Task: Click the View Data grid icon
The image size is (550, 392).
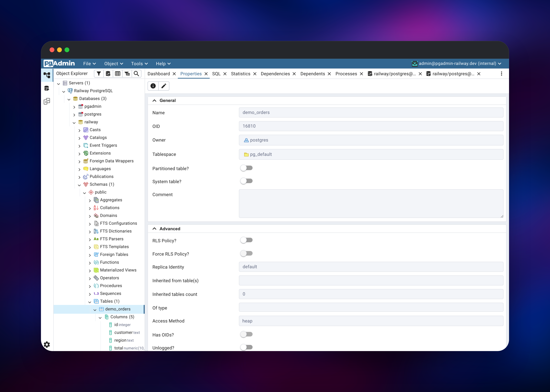Action: (118, 74)
